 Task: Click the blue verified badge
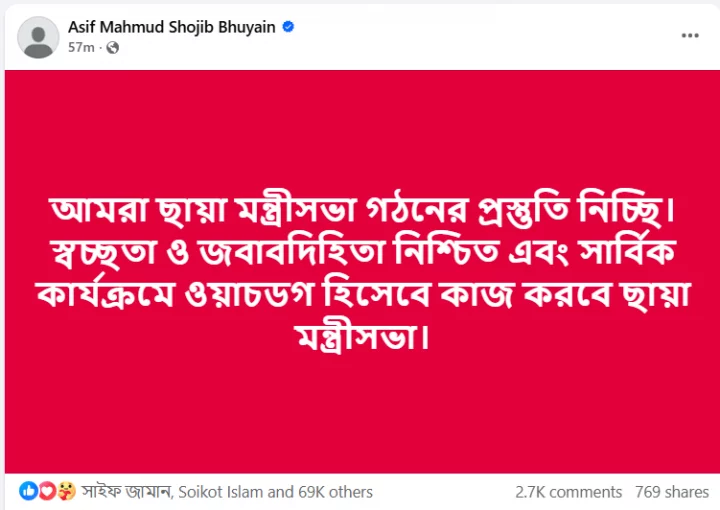(x=288, y=28)
